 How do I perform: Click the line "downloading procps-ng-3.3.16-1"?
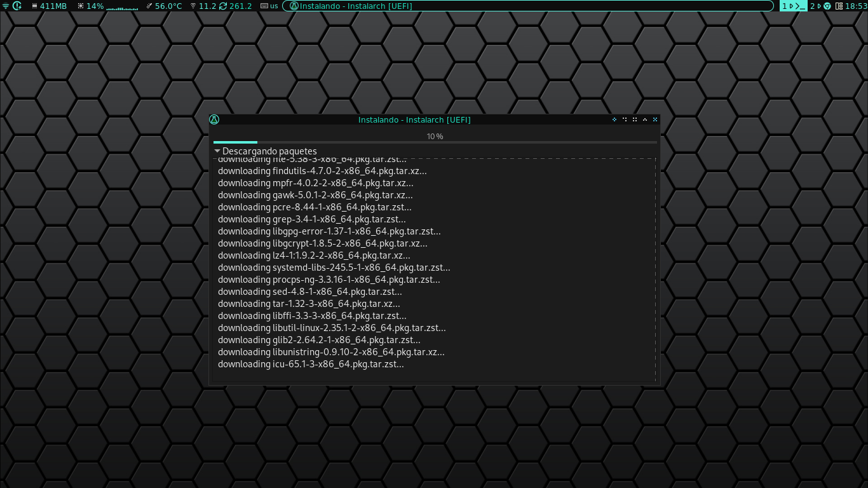tap(329, 280)
